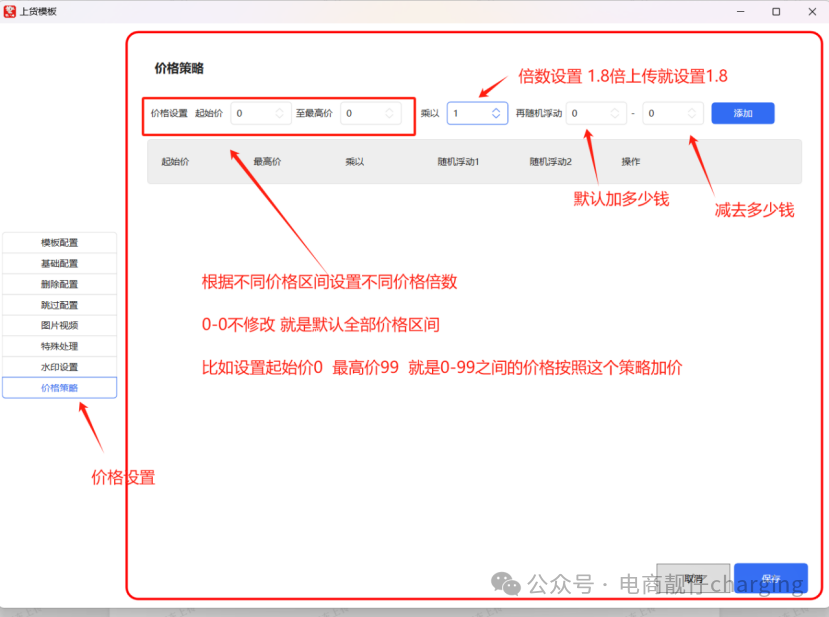Click the 保存 button
This screenshot has height=617, width=829.
[771, 580]
